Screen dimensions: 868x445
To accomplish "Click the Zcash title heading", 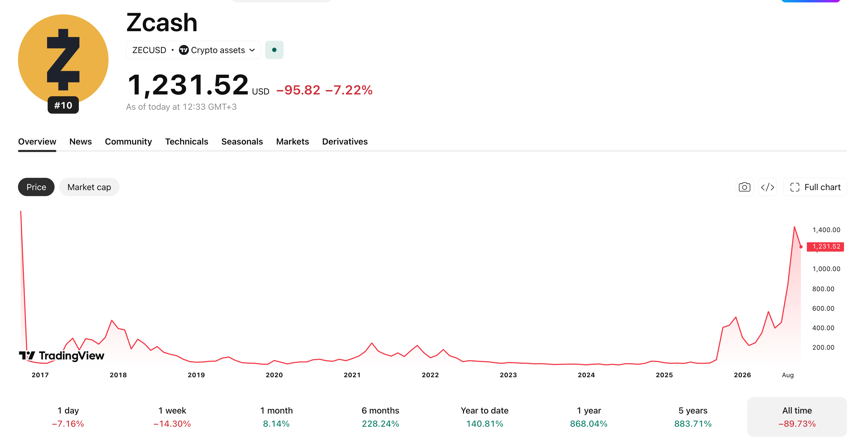I will [162, 22].
